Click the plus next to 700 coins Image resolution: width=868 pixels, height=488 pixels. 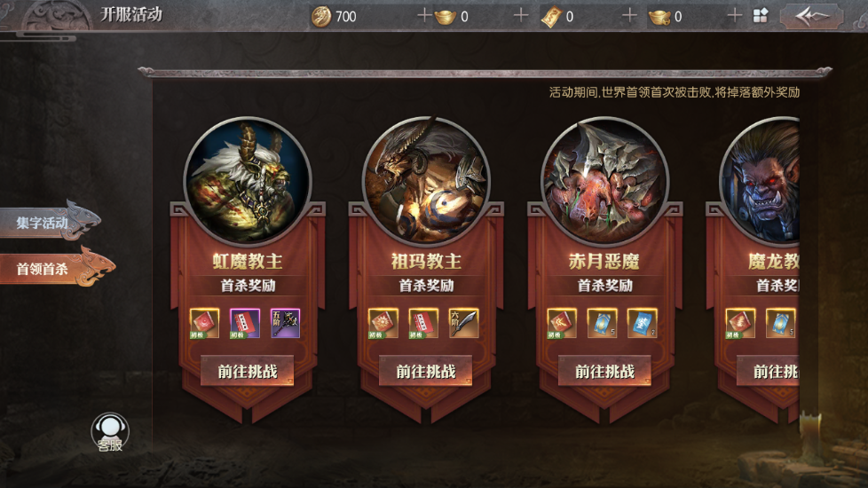point(424,15)
